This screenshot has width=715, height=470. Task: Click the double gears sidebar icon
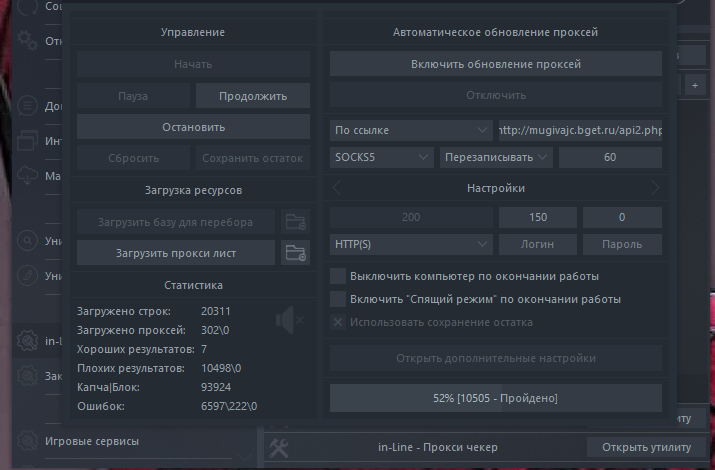click(x=27, y=40)
